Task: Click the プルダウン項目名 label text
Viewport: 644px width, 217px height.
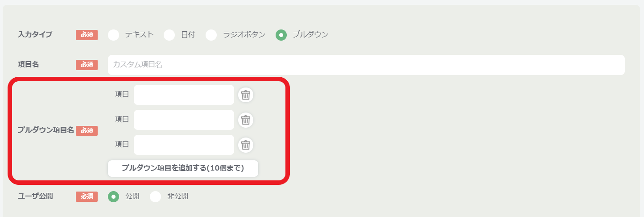Action: (x=46, y=130)
